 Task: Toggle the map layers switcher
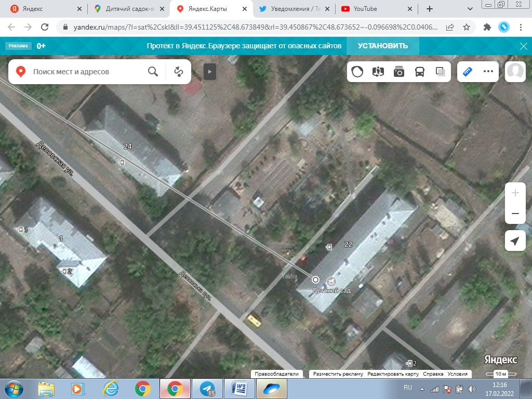point(441,72)
